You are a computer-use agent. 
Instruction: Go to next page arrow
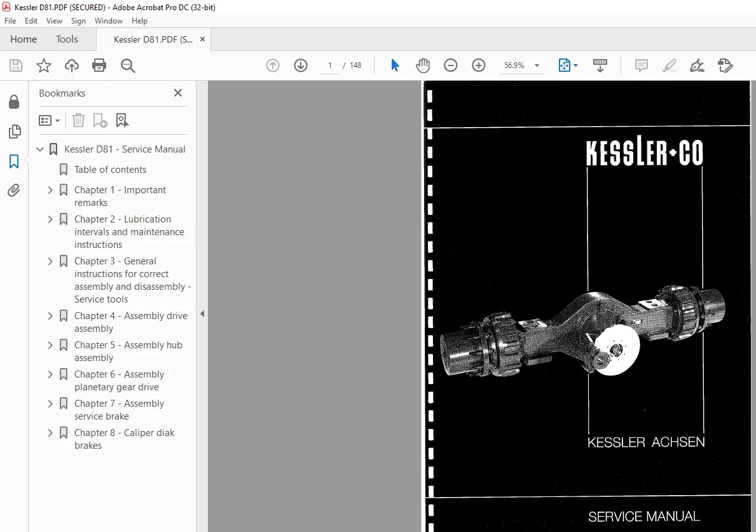[301, 65]
